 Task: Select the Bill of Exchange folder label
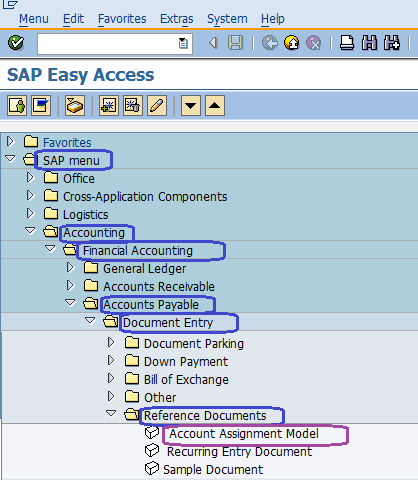186,380
